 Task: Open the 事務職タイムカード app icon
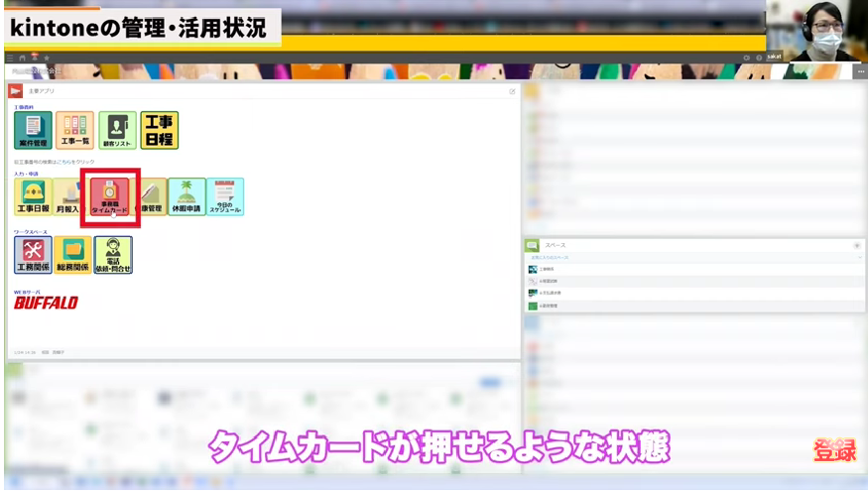click(x=110, y=196)
